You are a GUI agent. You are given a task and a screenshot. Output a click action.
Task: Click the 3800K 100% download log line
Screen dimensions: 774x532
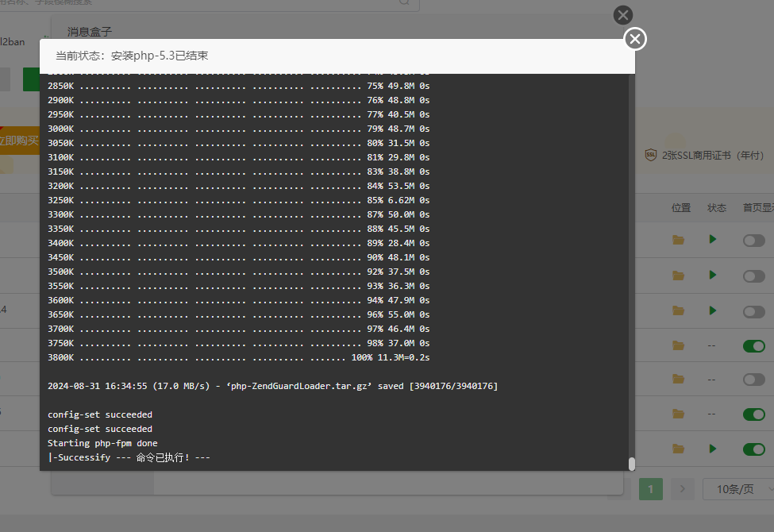[x=238, y=357]
